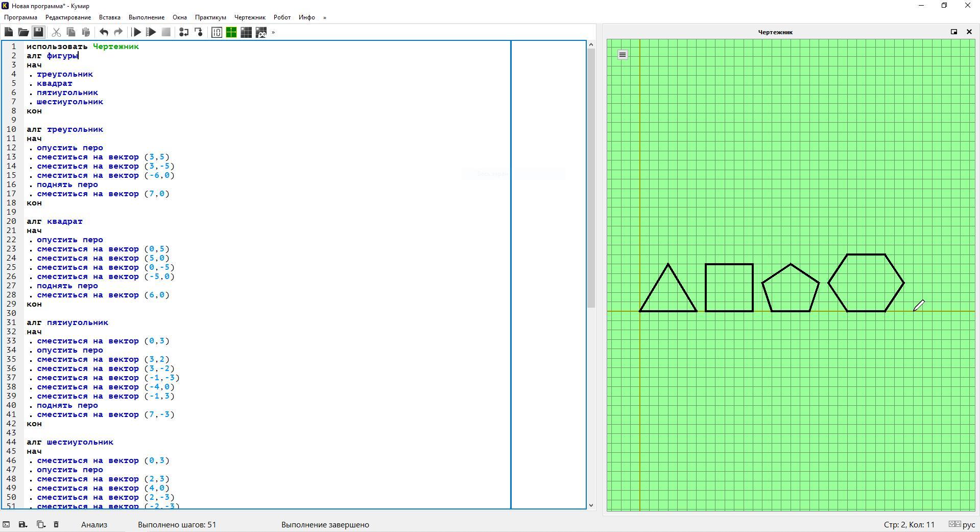Open the Практикум menu
The image size is (980, 532).
(210, 17)
